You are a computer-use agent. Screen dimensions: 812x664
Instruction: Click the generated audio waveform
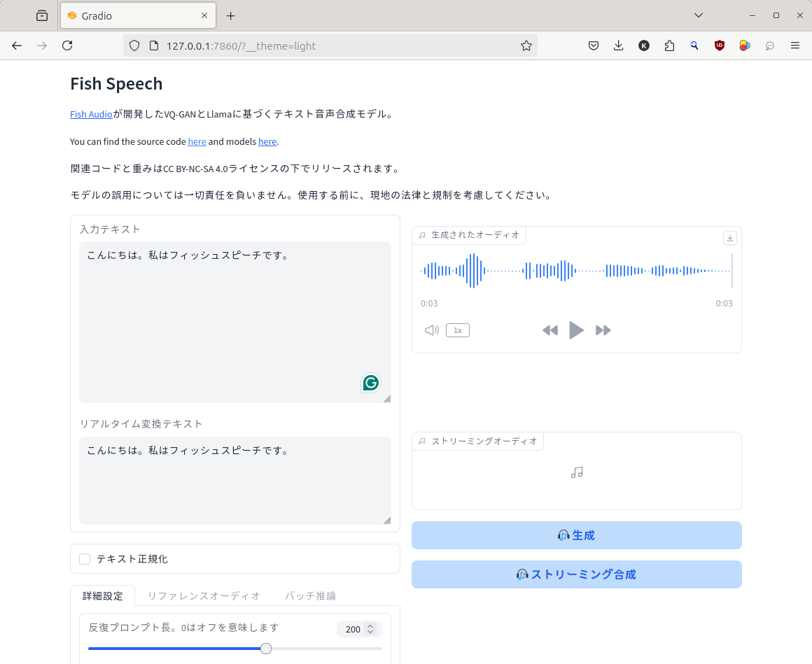(576, 271)
